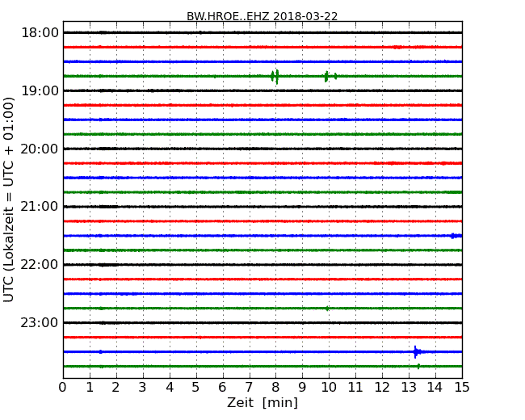Click the green seismic burst near minute 8

[x=275, y=77]
